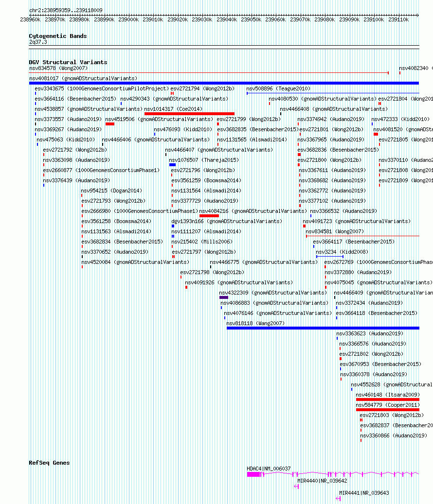Open nsv834581 (Wong2007) label
Viewport: 433px width, 504px height.
click(x=335, y=232)
